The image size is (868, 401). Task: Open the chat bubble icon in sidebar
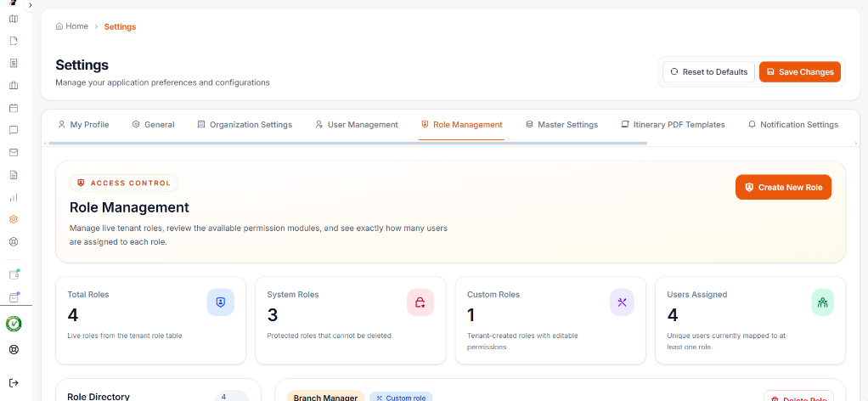coord(14,130)
